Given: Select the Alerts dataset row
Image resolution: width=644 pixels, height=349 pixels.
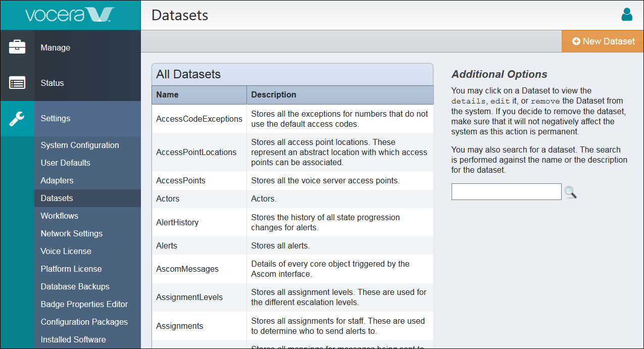Looking at the screenshot, I should click(167, 245).
